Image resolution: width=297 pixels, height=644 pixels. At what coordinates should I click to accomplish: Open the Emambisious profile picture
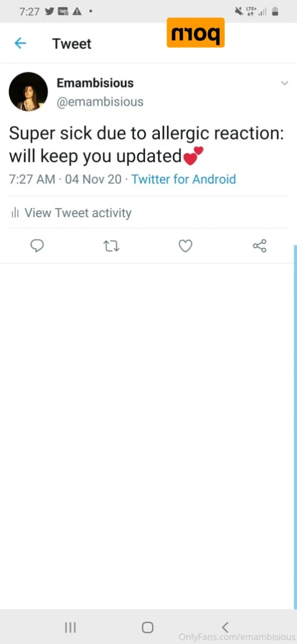click(x=28, y=91)
